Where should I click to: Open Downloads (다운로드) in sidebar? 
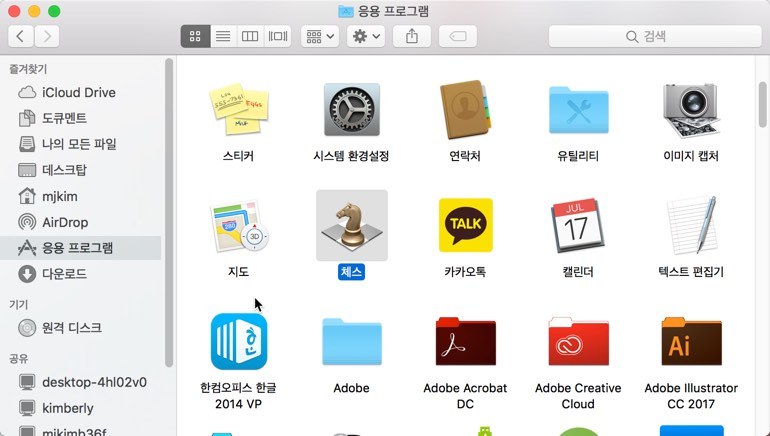81,273
